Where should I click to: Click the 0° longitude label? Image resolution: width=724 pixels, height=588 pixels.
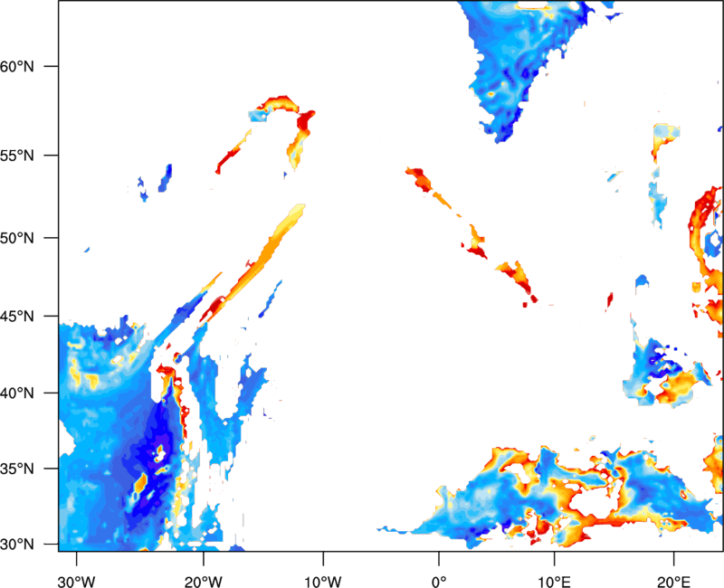point(439,582)
